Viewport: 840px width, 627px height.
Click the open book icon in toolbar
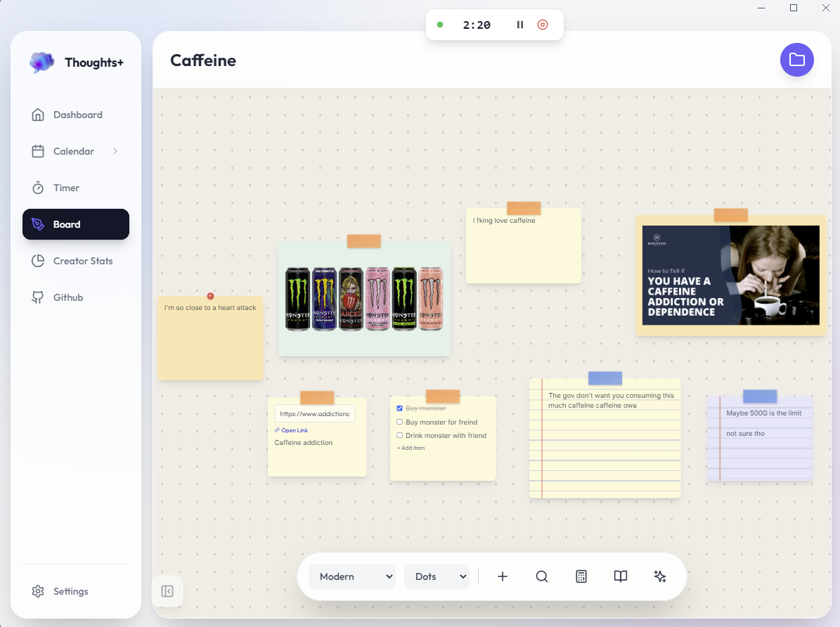(621, 576)
